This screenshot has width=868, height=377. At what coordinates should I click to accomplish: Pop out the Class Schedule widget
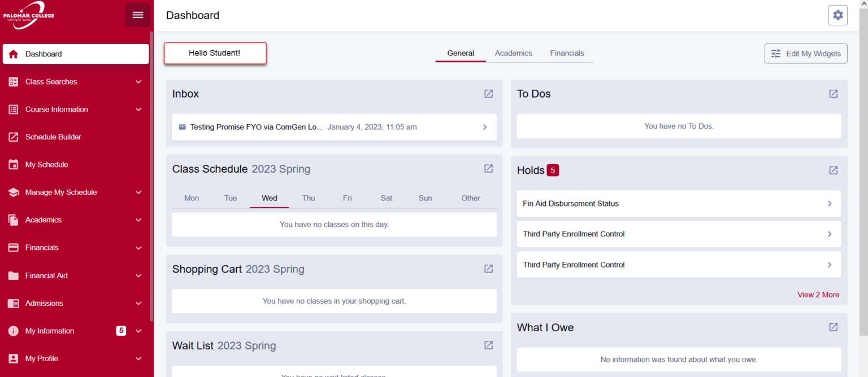pyautogui.click(x=488, y=169)
